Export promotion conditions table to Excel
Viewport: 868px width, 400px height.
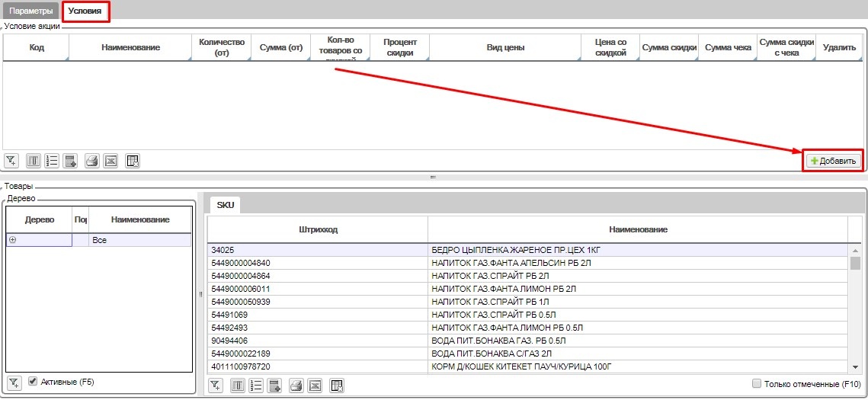tap(111, 161)
